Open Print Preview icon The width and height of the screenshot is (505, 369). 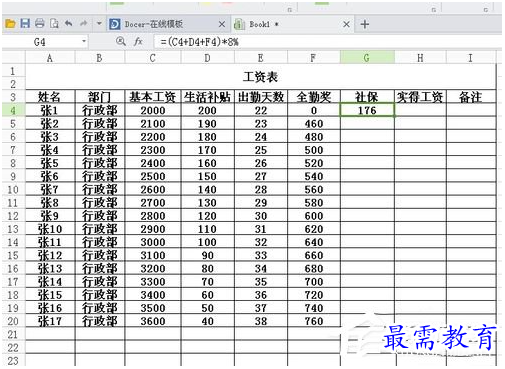[x=54, y=24]
